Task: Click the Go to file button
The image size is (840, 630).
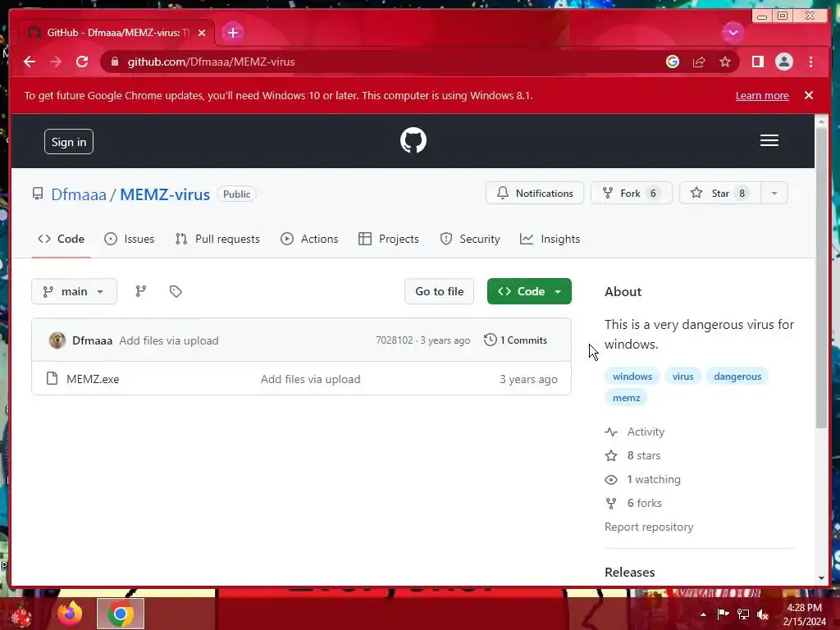Action: point(440,291)
